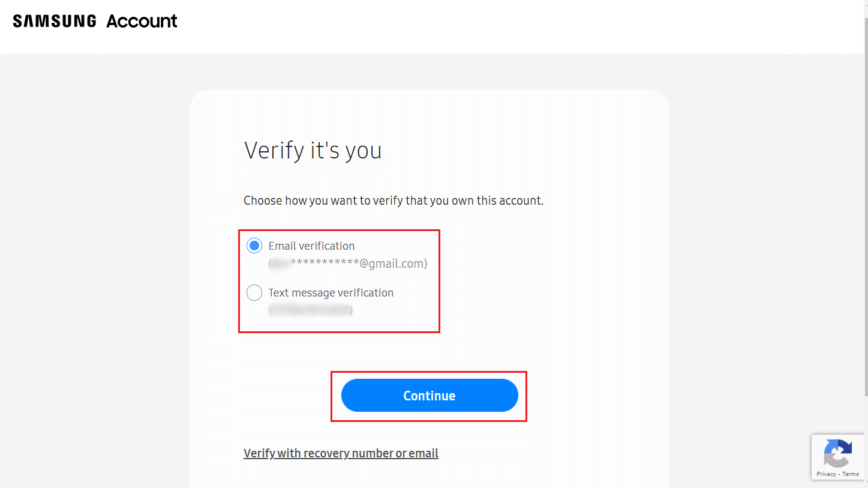Click the Verify it's you heading
The width and height of the screenshot is (868, 488).
click(313, 150)
